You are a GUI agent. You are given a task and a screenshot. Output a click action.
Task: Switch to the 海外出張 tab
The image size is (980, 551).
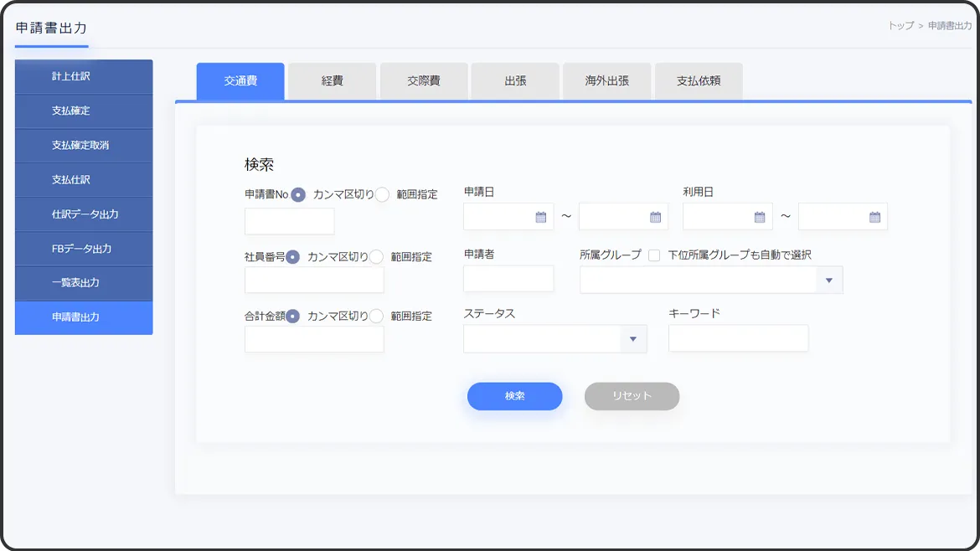[x=607, y=81]
